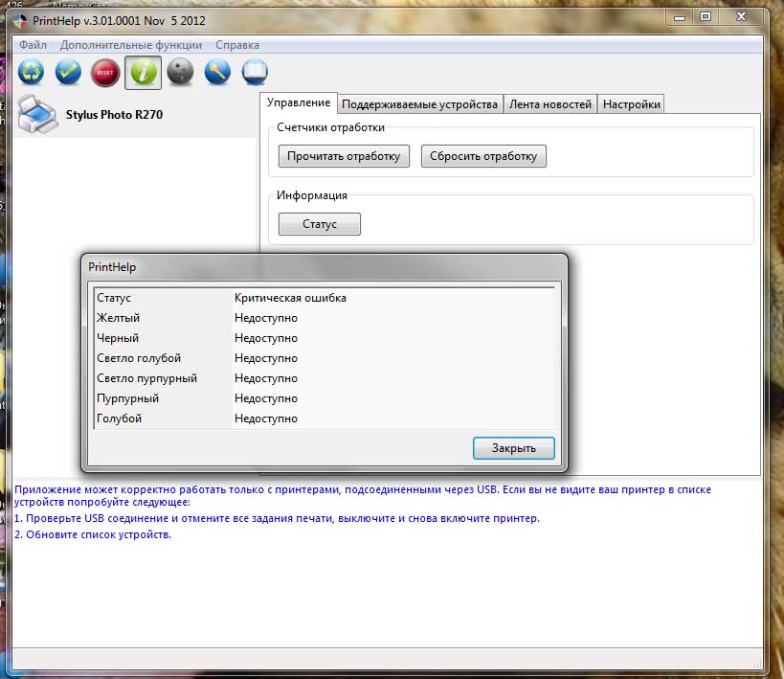
Task: Click the Недоступно value beside Голубой
Action: pos(266,419)
